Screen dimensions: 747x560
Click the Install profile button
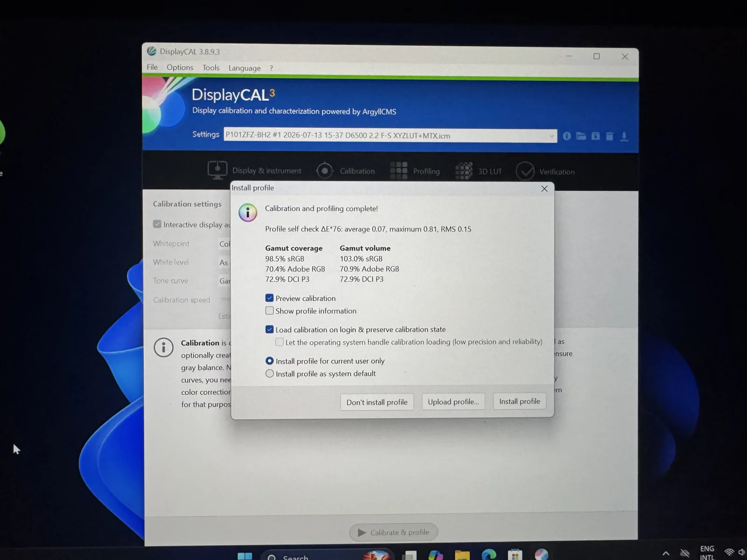[x=520, y=401]
